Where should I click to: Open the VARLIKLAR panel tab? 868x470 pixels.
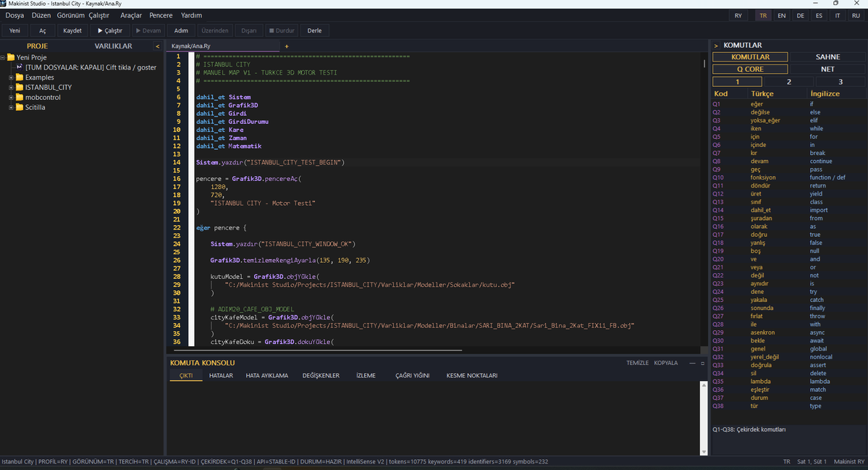coord(114,46)
